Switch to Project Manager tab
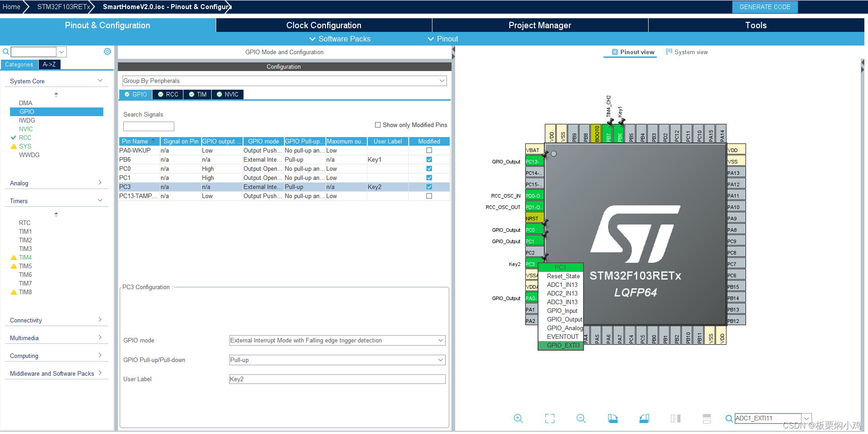This screenshot has width=868, height=434. point(540,25)
